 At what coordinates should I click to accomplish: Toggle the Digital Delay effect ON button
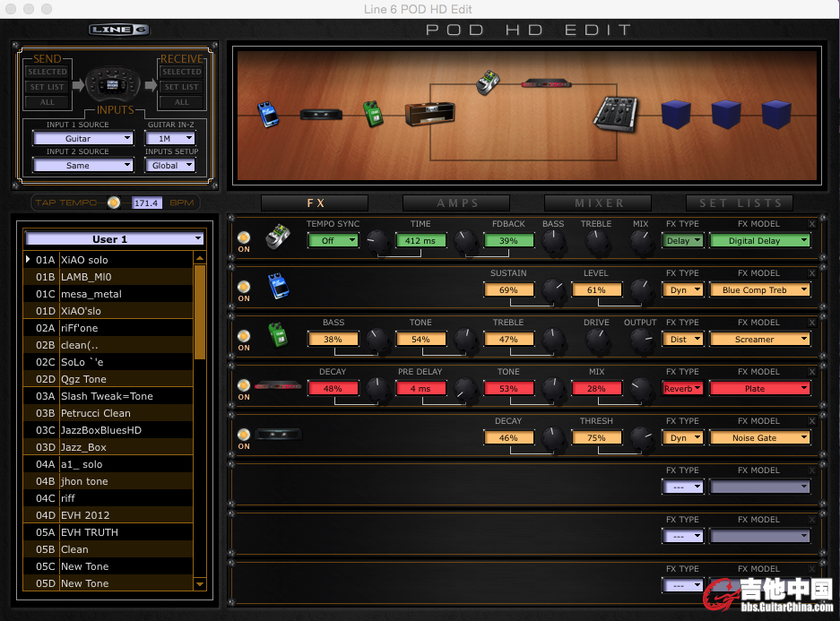click(x=244, y=238)
